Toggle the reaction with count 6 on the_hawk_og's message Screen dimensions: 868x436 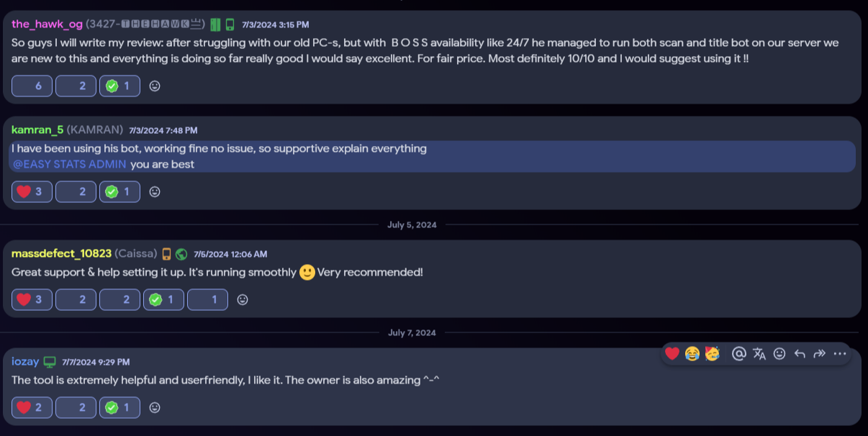[32, 86]
